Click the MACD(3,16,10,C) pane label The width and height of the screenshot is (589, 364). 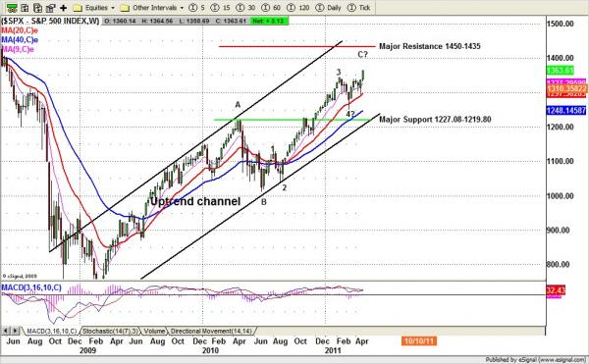pyautogui.click(x=31, y=287)
